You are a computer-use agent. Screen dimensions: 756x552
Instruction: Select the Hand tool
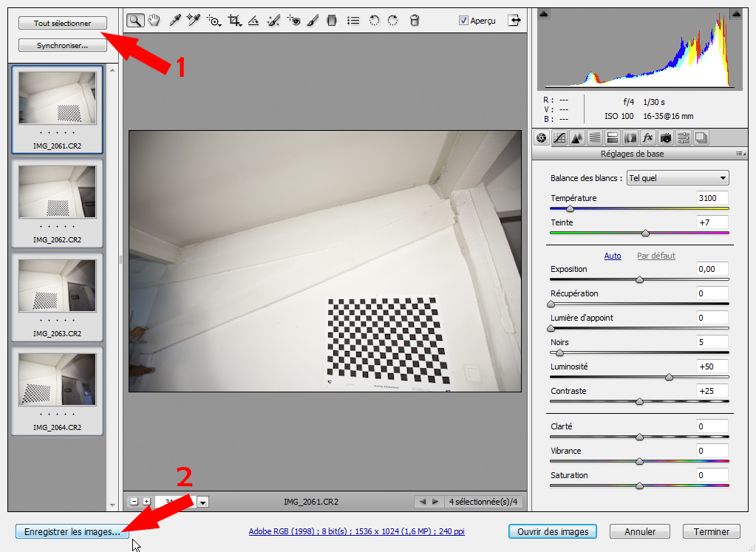pos(154,20)
